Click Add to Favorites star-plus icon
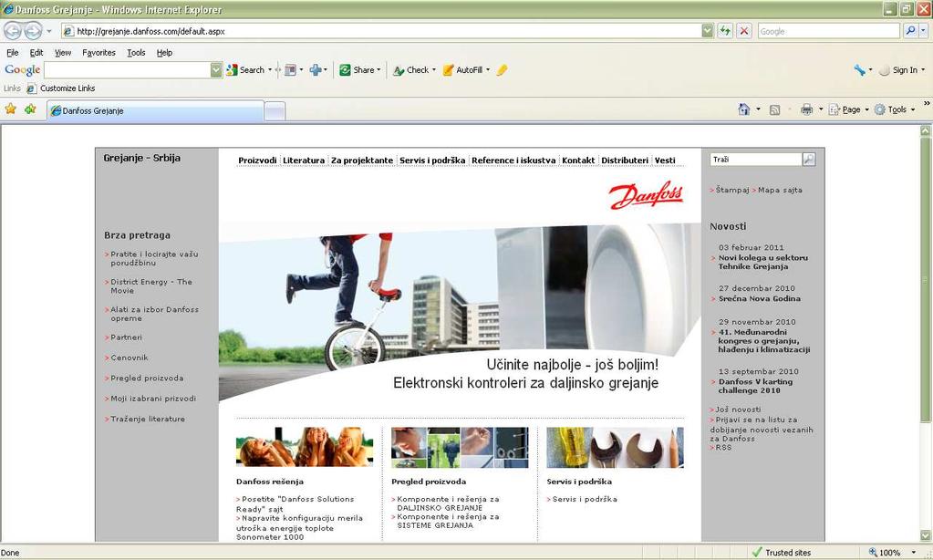The height and width of the screenshot is (560, 933). click(30, 109)
